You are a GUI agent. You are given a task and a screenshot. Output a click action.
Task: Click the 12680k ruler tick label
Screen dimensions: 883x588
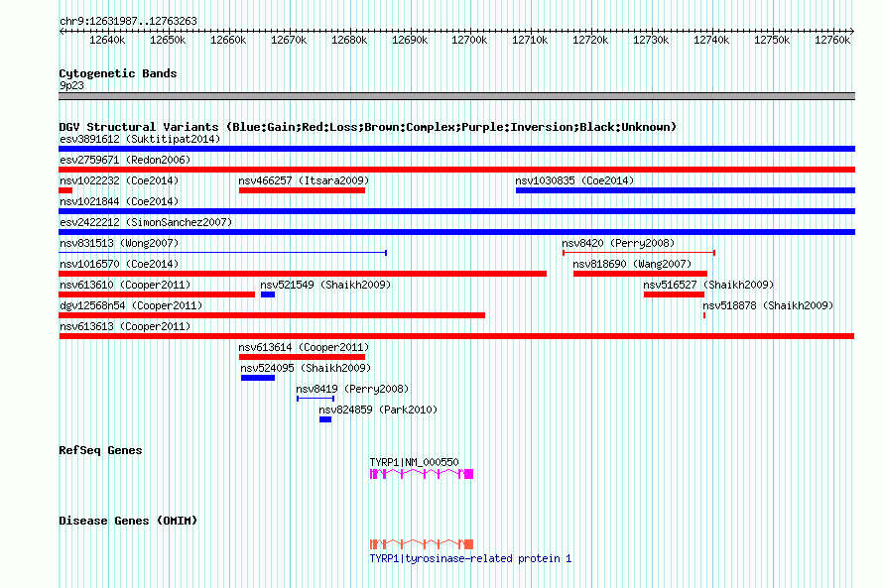349,40
